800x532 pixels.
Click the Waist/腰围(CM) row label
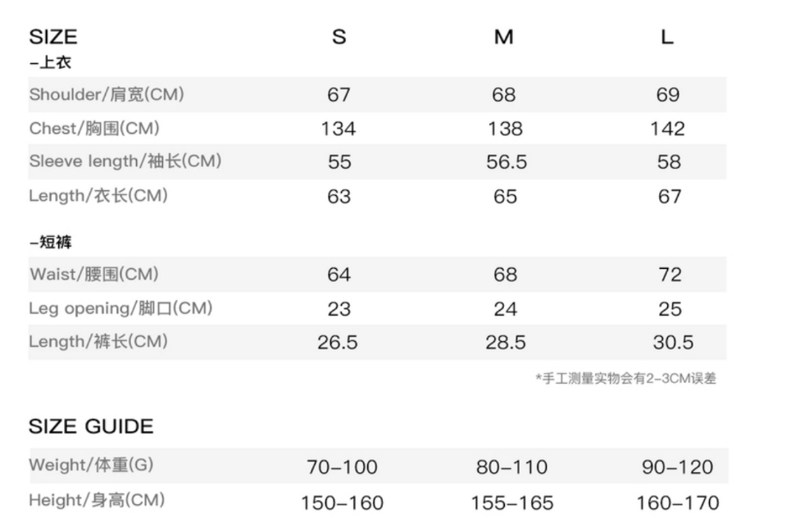coord(94,274)
